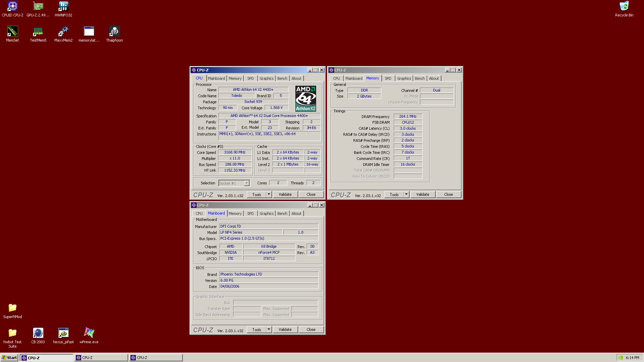
Task: Activate the third CPU-Z taskbar button
Action: coord(156,358)
